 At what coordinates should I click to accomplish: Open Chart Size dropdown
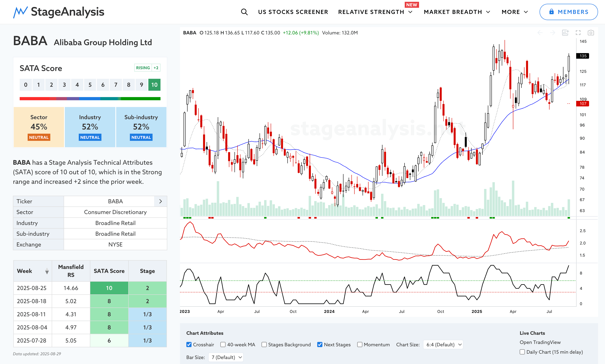(443, 345)
